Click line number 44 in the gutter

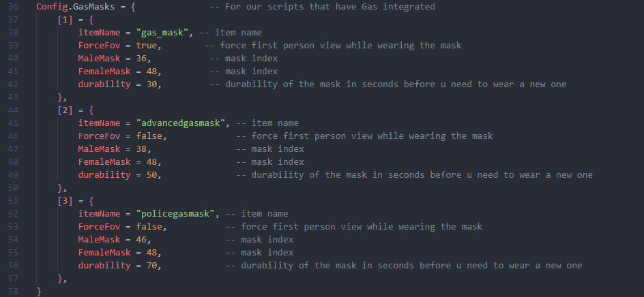pyautogui.click(x=14, y=110)
